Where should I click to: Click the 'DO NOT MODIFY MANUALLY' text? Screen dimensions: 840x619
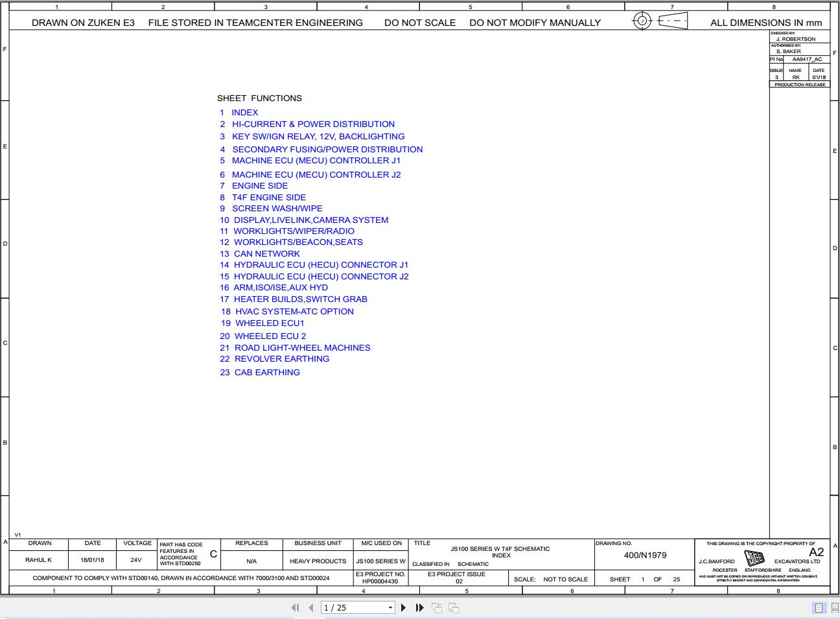click(x=535, y=22)
